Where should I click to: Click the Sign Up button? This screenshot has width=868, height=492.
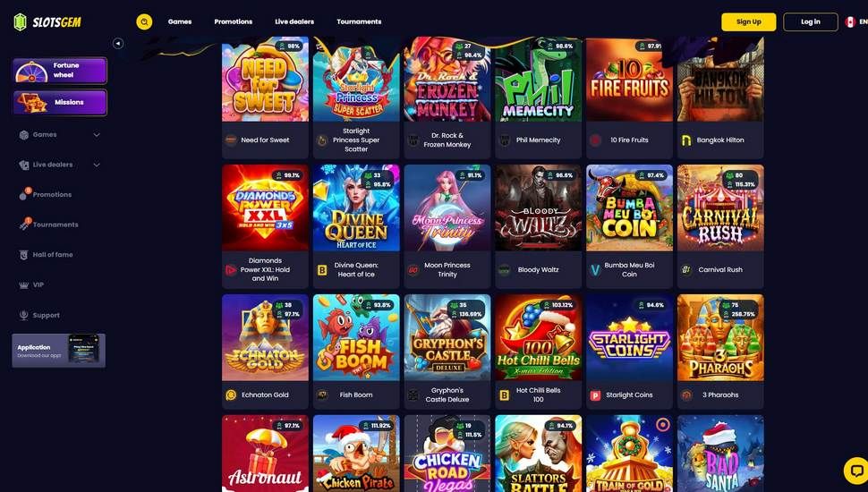(x=748, y=21)
